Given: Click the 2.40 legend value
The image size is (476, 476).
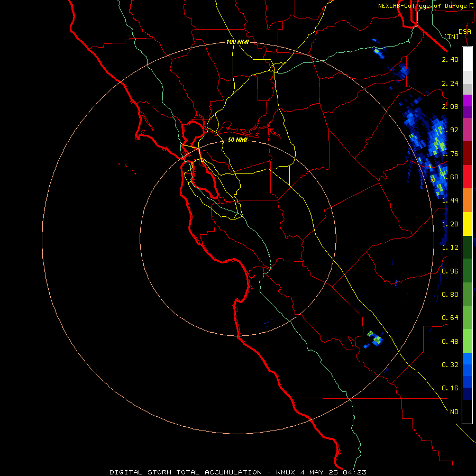Looking at the screenshot, I should [x=450, y=59].
